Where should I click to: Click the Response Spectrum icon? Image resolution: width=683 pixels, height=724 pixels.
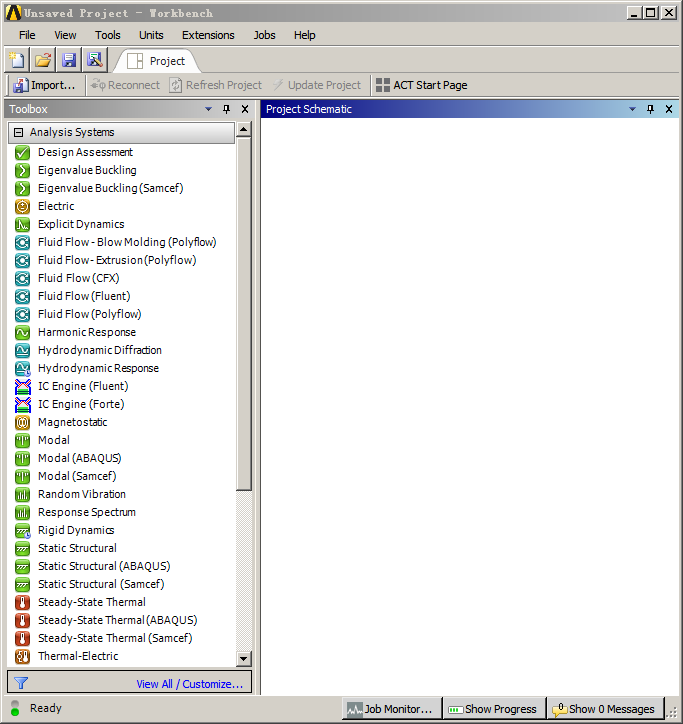tap(22, 513)
